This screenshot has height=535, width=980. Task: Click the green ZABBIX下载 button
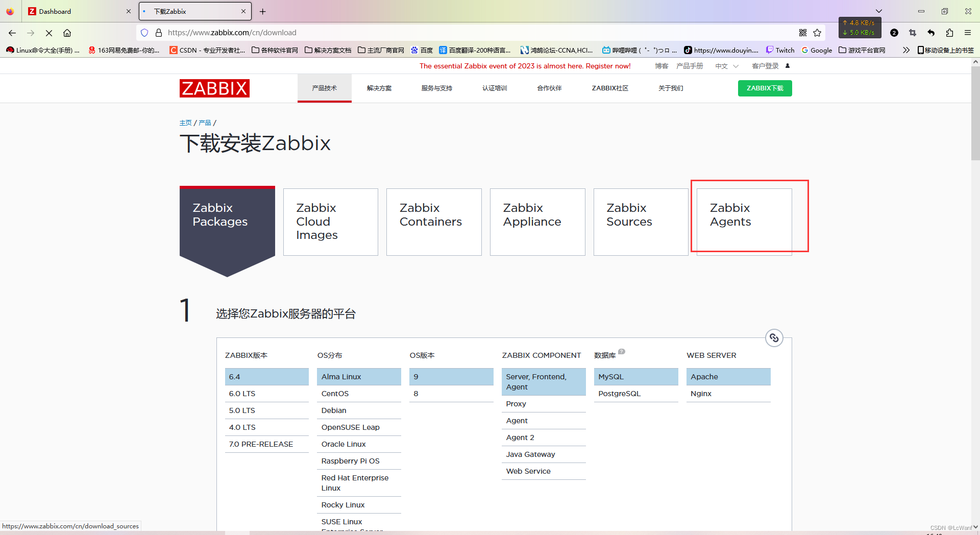[x=765, y=88]
